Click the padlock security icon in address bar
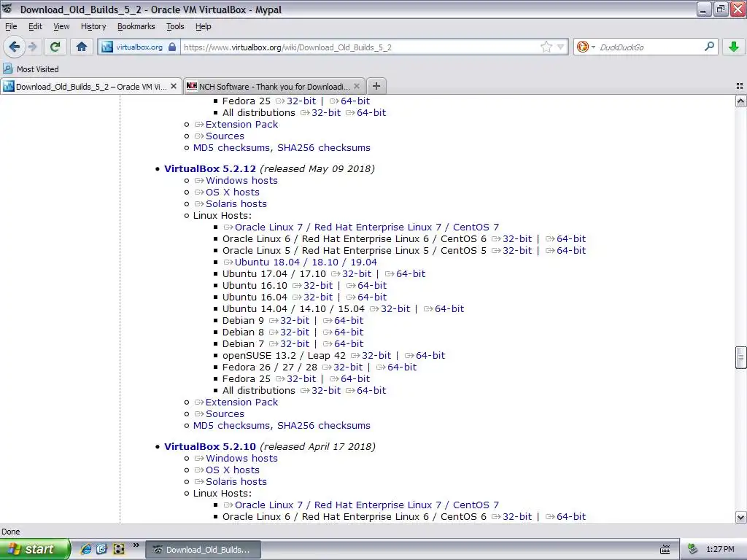Screen dimensions: 747x560 coord(172,47)
